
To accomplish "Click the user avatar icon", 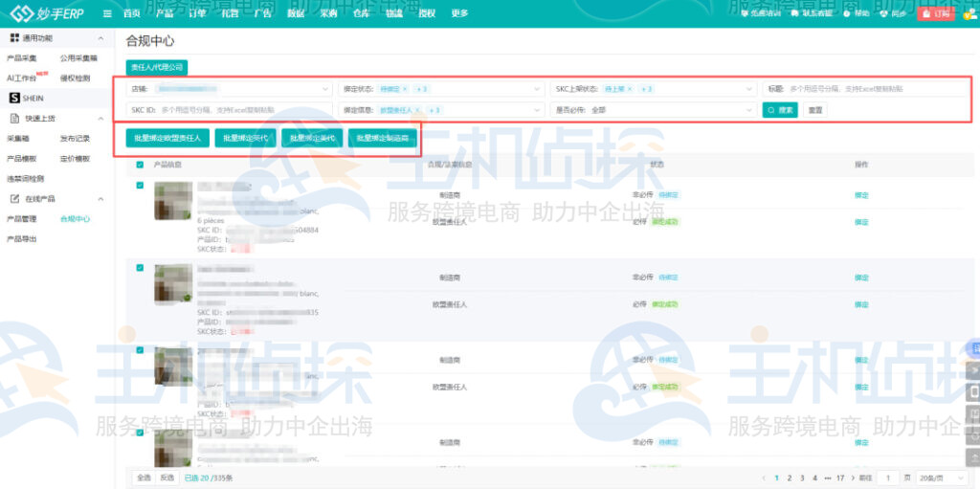I will [x=969, y=13].
